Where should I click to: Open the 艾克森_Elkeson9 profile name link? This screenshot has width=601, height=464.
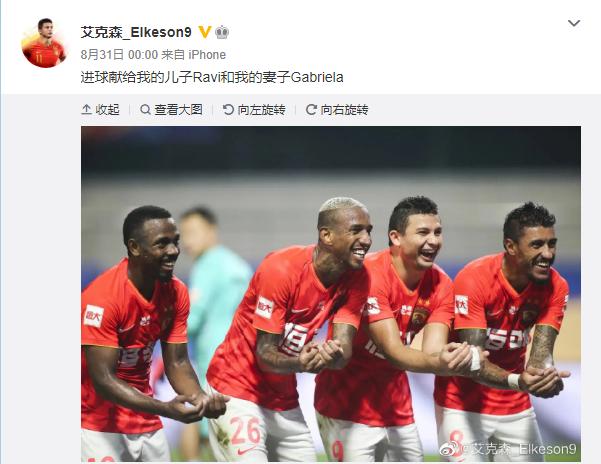pyautogui.click(x=136, y=32)
